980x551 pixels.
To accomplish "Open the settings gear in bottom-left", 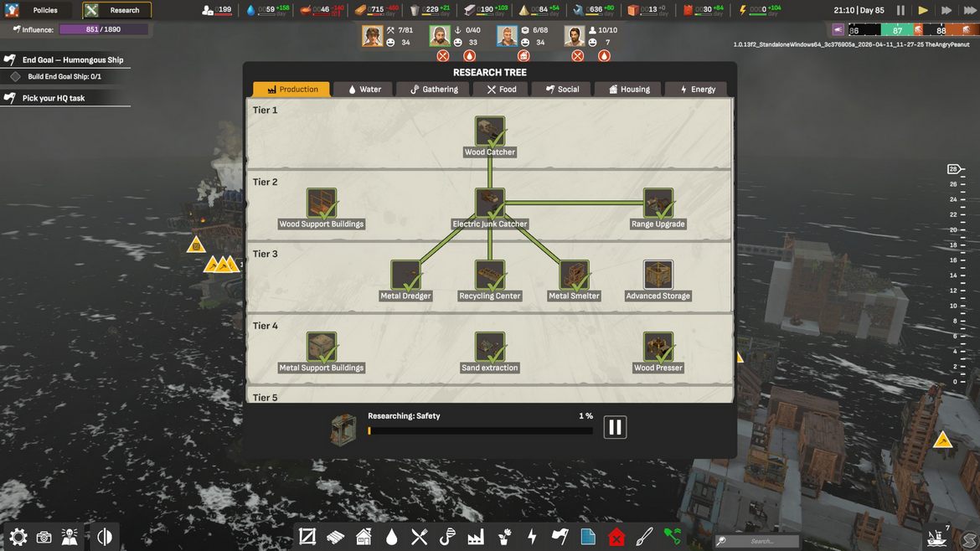I will (x=18, y=537).
